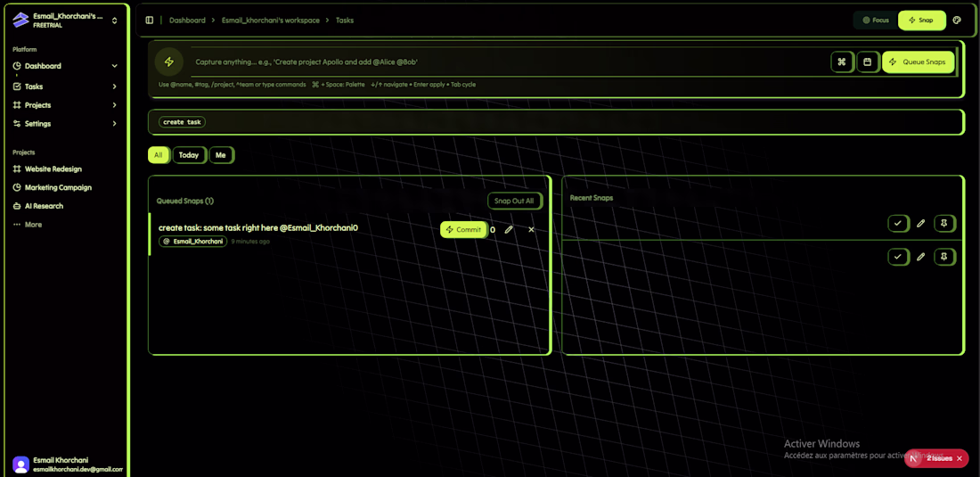Mark second recent snap as done
Screen dimensions: 980x477
pyautogui.click(x=898, y=256)
